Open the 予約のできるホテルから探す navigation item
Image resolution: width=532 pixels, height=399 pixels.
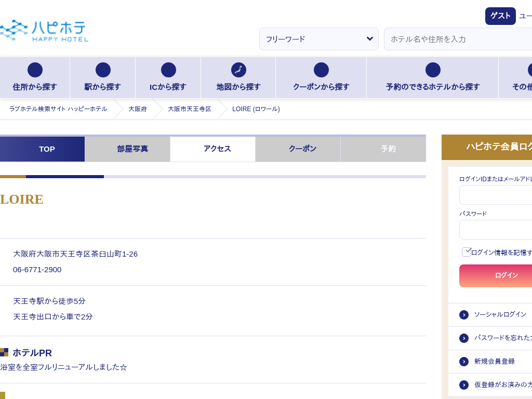(x=433, y=78)
